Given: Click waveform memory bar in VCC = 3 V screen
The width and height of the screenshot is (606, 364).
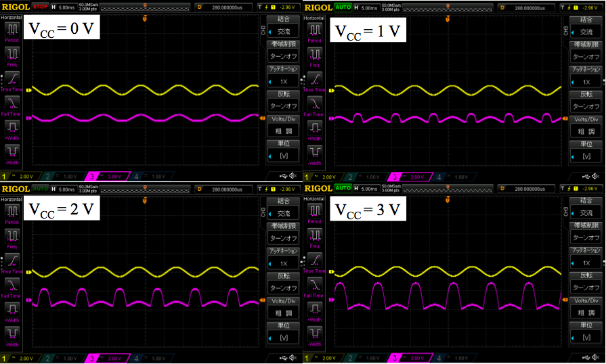Looking at the screenshot, I should pos(448,188).
